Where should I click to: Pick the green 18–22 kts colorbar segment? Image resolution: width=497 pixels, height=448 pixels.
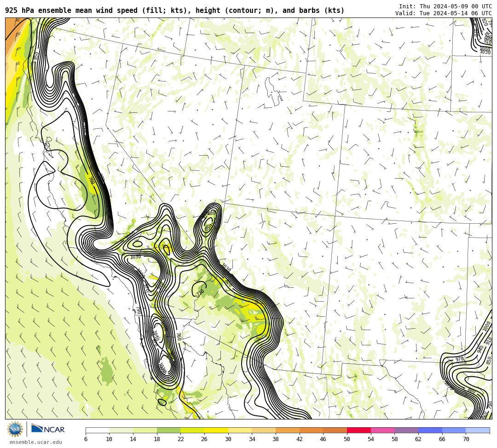click(168, 430)
